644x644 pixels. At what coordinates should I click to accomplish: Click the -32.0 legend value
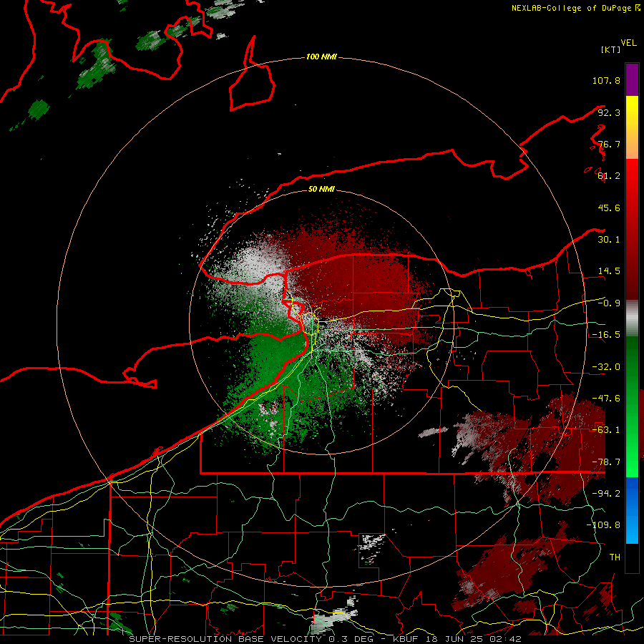pyautogui.click(x=606, y=367)
